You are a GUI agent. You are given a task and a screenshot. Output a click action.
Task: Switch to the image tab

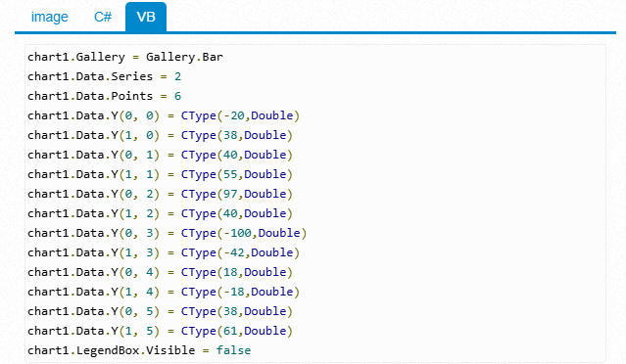coord(50,18)
